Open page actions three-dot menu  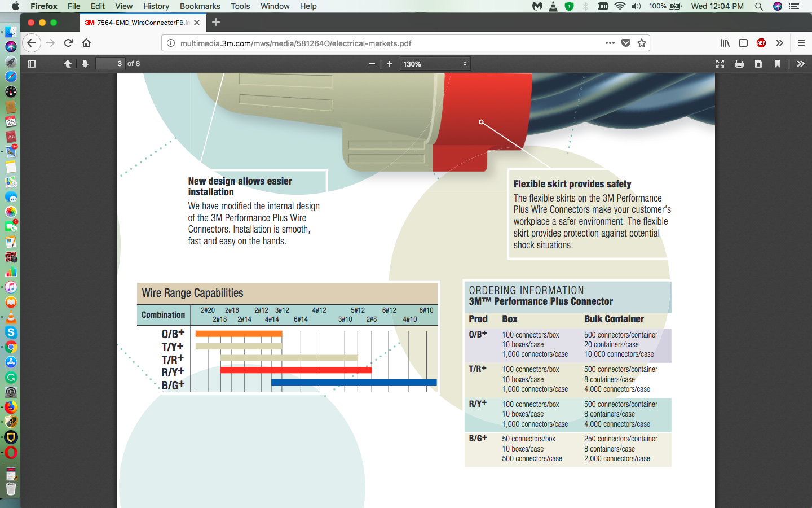(x=610, y=43)
